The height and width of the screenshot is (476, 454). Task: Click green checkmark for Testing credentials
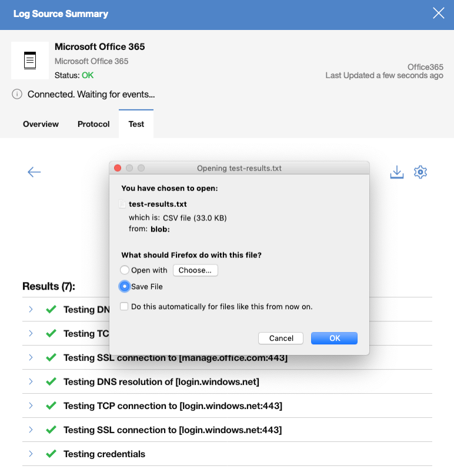pyautogui.click(x=51, y=454)
